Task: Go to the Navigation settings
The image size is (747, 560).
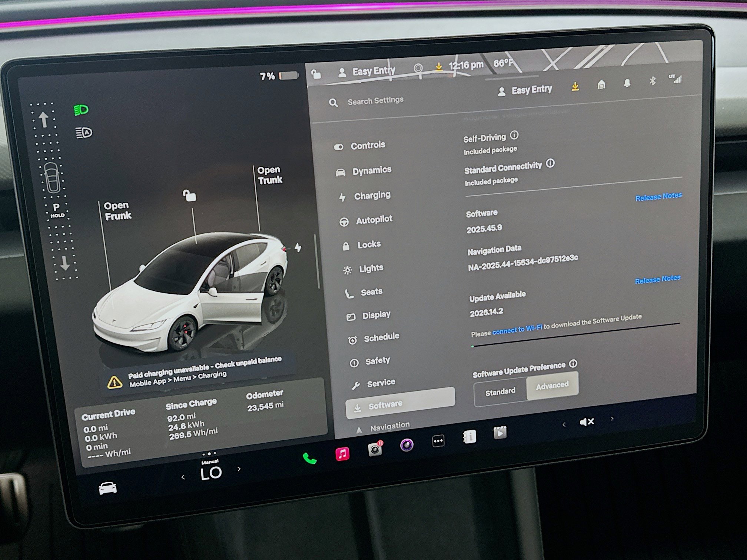Action: point(382,427)
